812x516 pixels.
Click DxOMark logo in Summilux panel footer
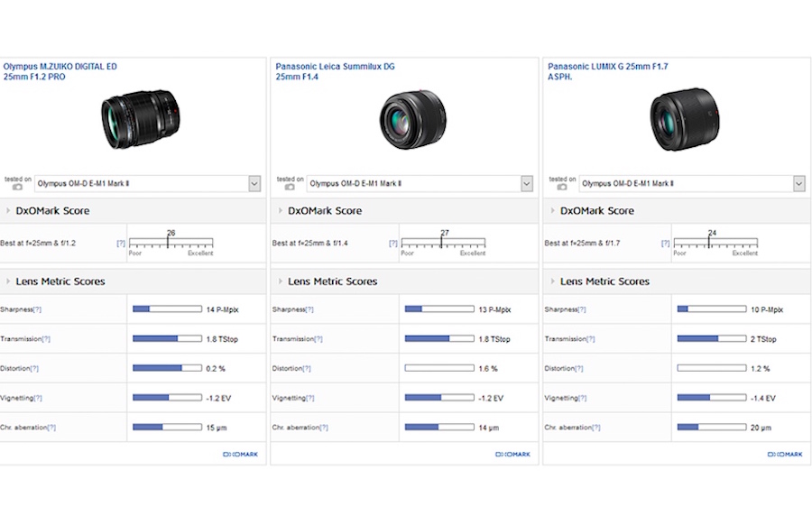click(512, 454)
